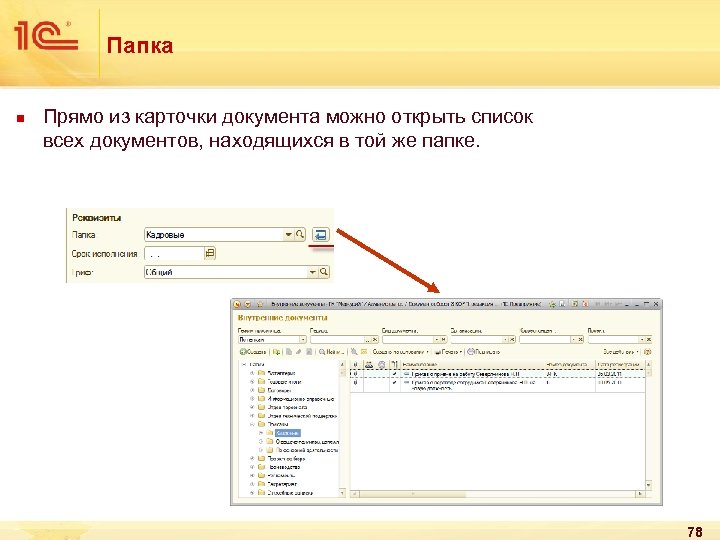Open the Создать на основании dropdown menu
This screenshot has width=720, height=540.
point(400,352)
